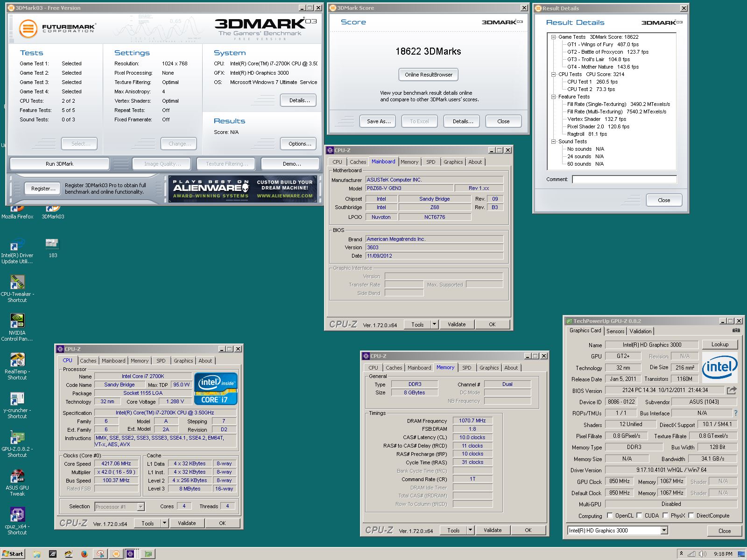Open the Mozilla Firefox desktop icon
747x560 pixels.
point(17,212)
